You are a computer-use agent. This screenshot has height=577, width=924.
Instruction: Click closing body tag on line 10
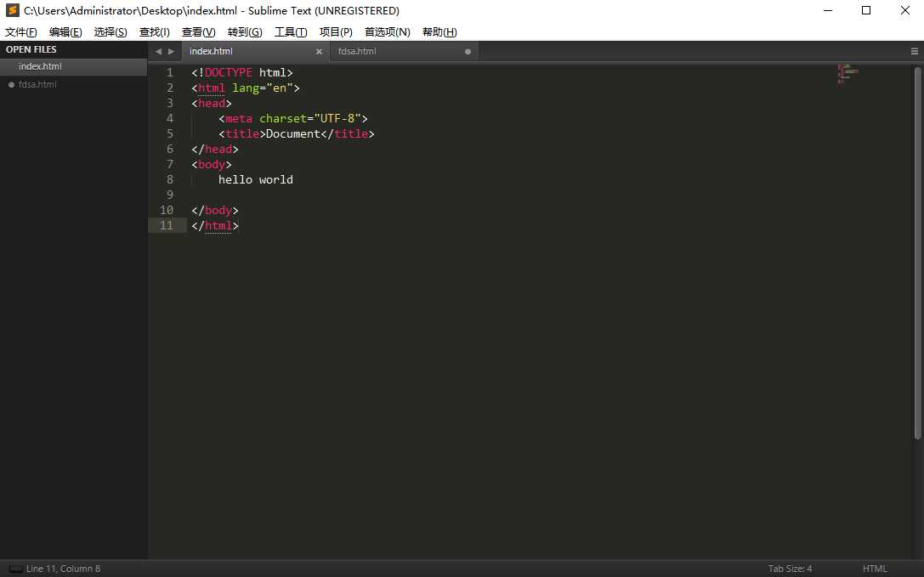pyautogui.click(x=215, y=211)
